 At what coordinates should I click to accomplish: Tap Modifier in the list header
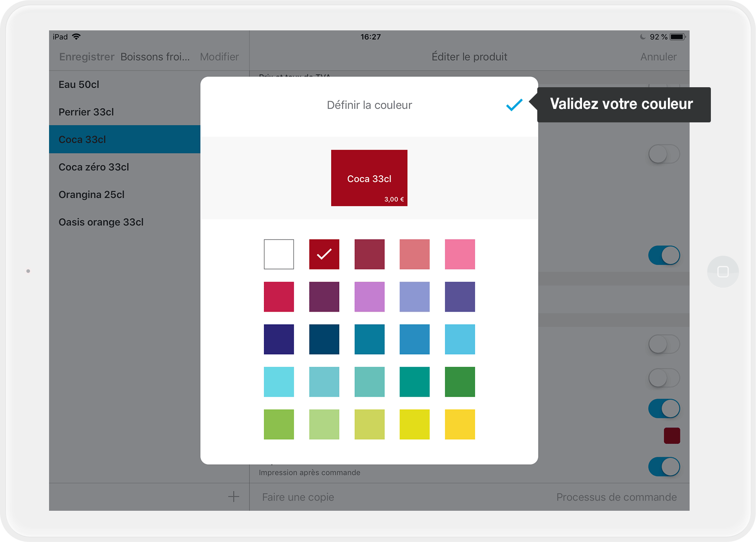tap(219, 57)
